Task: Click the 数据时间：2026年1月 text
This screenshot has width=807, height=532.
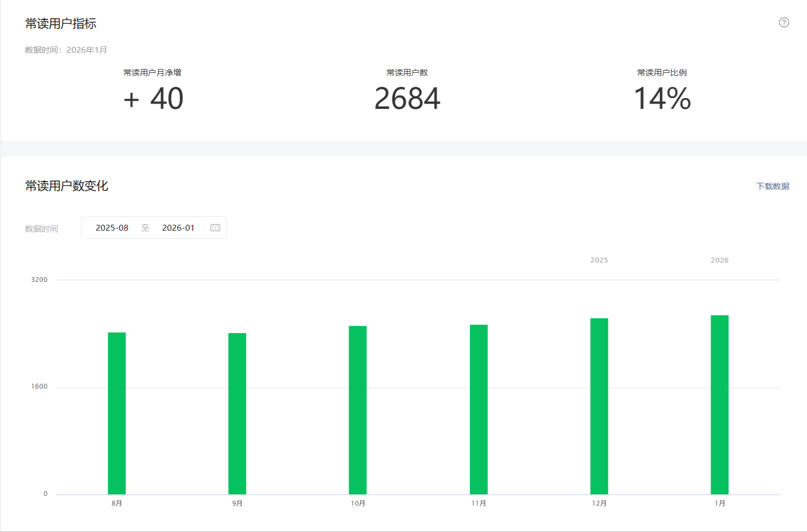Action: click(66, 50)
